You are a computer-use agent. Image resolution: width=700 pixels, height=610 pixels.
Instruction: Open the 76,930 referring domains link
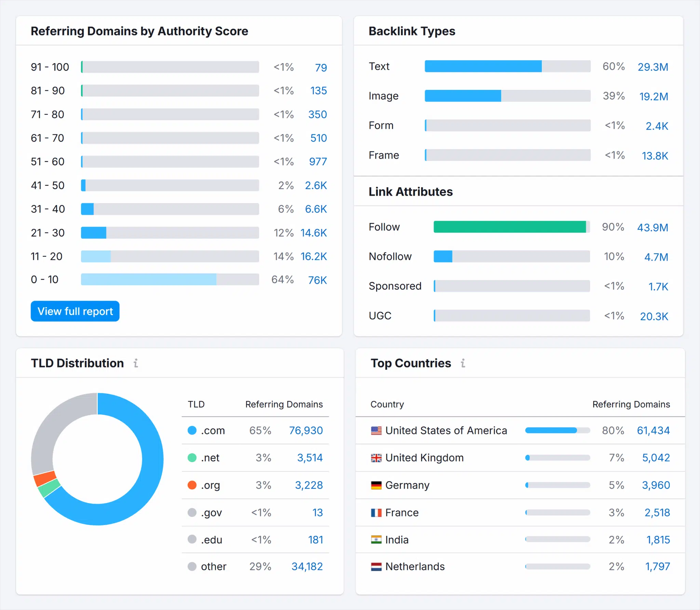[x=306, y=430]
